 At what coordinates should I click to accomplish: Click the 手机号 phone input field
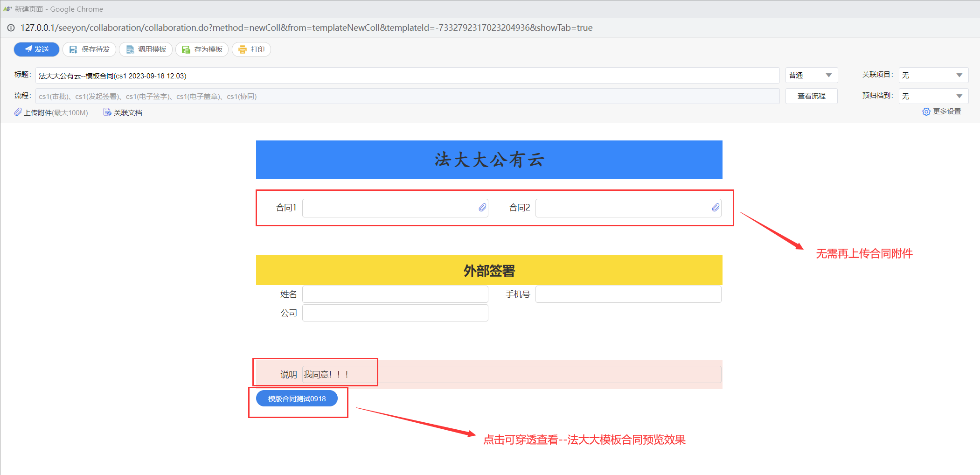(628, 294)
